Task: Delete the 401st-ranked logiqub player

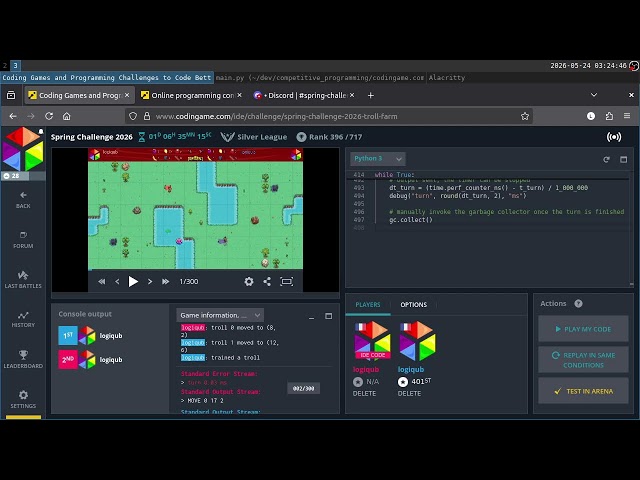Action: click(409, 393)
